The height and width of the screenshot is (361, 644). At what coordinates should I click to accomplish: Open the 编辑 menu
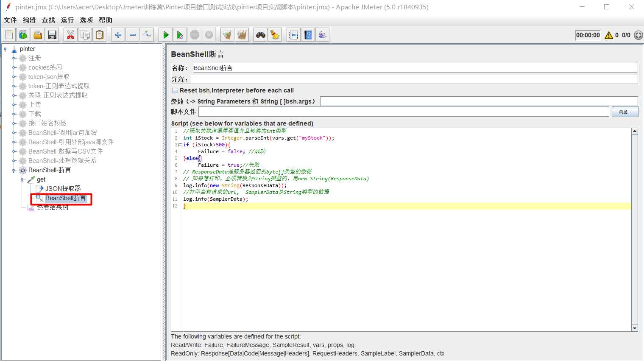click(29, 20)
